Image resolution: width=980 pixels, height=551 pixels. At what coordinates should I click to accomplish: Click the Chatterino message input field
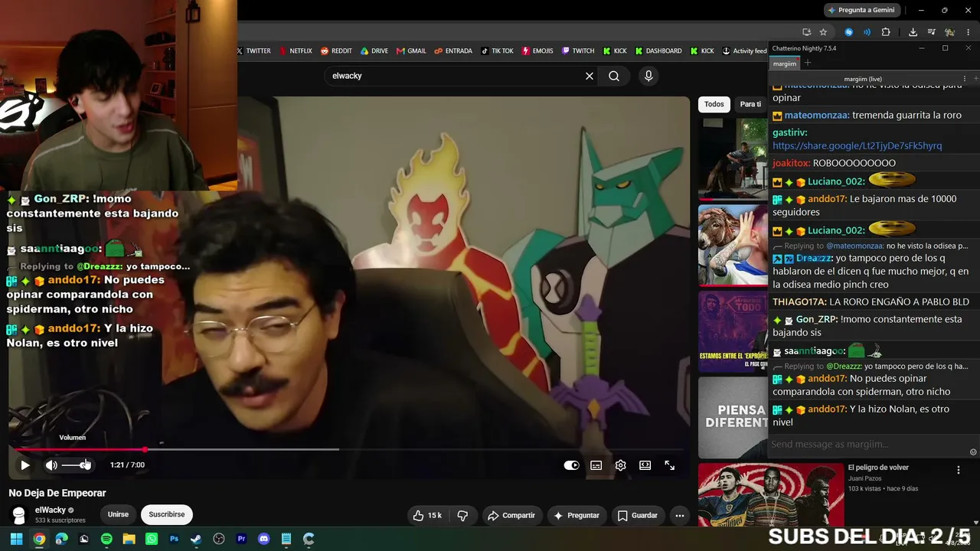868,445
